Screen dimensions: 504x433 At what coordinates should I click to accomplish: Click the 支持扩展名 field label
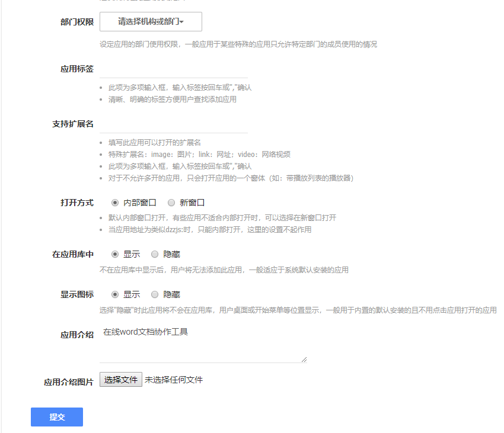[x=73, y=124]
